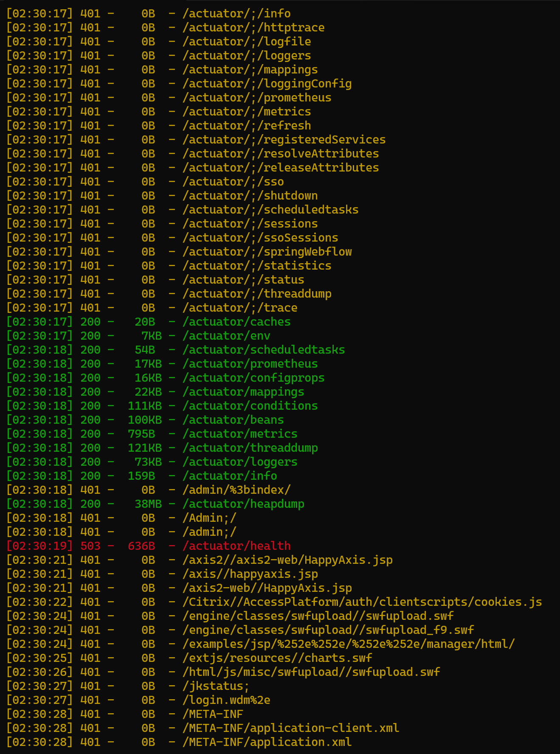Click the /actuator/;/registeredServices entry
Image resolution: width=560 pixels, height=754 pixels.
pyautogui.click(x=284, y=140)
